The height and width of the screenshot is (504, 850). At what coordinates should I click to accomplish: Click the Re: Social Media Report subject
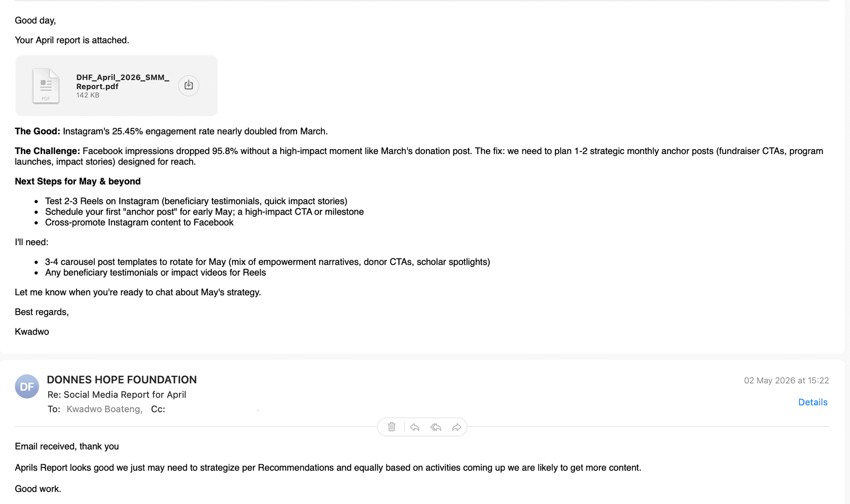[117, 395]
